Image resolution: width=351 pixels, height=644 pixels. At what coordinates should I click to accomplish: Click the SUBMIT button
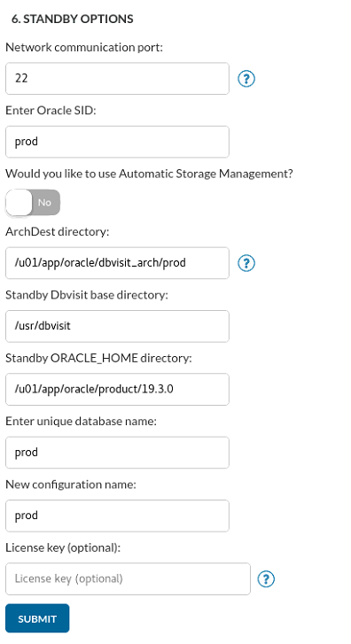point(37,618)
